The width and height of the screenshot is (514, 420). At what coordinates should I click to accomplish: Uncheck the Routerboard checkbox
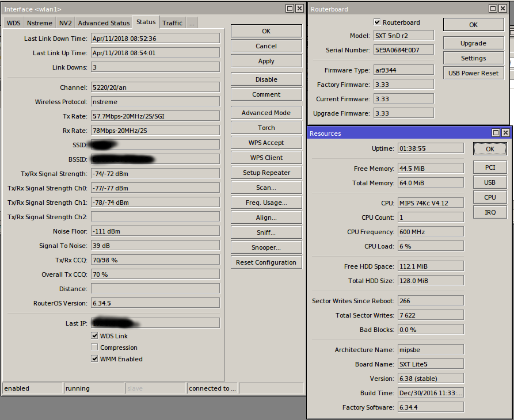[377, 22]
